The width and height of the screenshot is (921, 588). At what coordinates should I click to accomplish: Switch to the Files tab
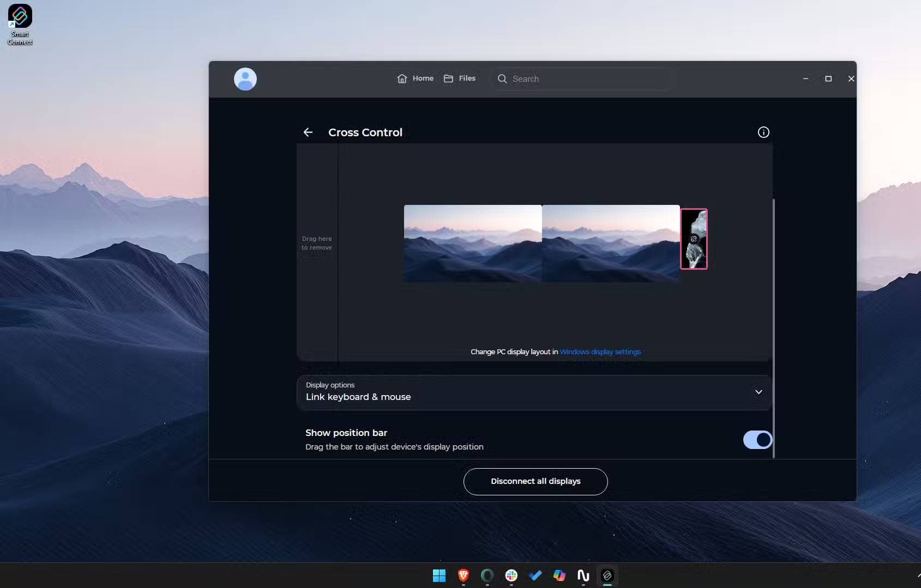[x=460, y=78]
